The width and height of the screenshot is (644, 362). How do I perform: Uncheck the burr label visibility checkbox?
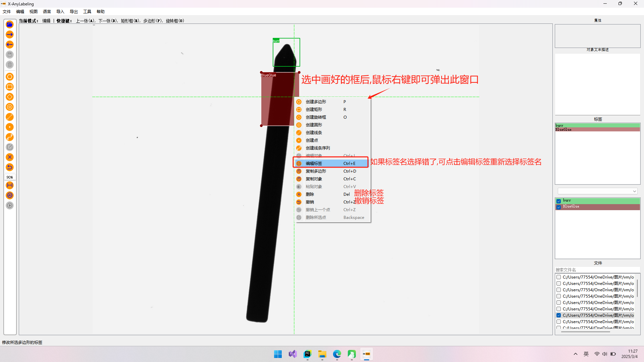click(558, 201)
